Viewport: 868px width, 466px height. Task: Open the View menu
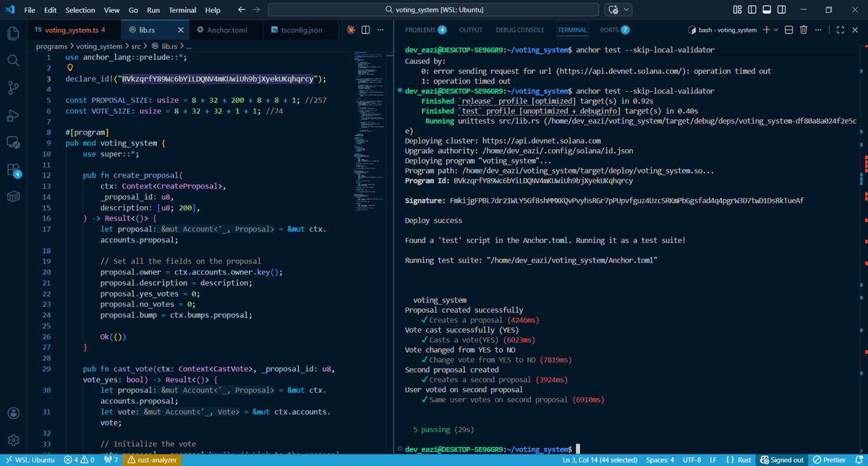(x=111, y=10)
